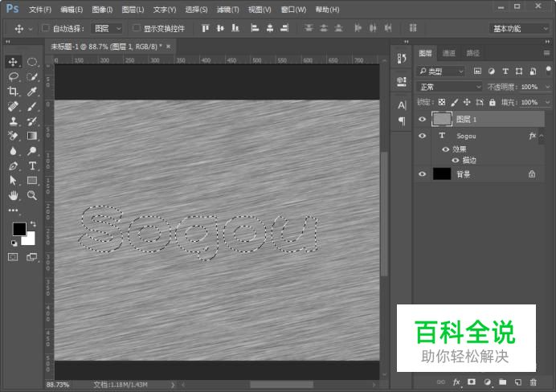This screenshot has width=556, height=392.
Task: Open the 基本功能 workspace dropdown
Action: (520, 28)
